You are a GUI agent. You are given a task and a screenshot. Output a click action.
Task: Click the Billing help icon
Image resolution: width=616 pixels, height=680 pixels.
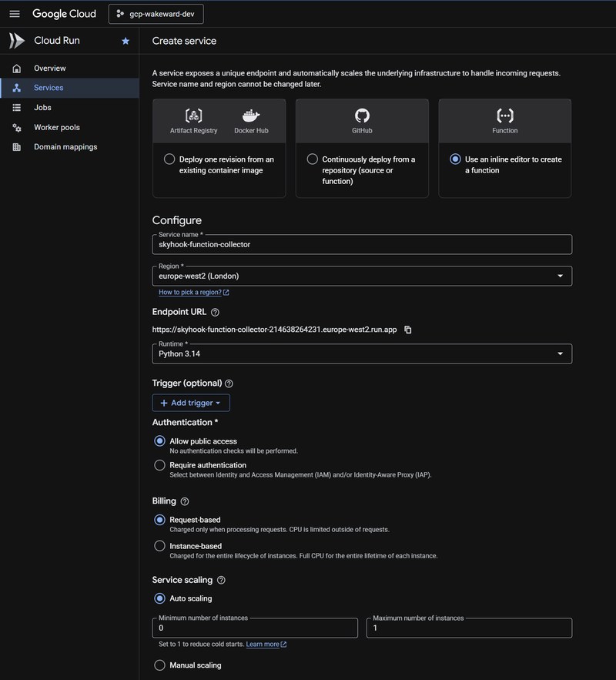click(184, 501)
